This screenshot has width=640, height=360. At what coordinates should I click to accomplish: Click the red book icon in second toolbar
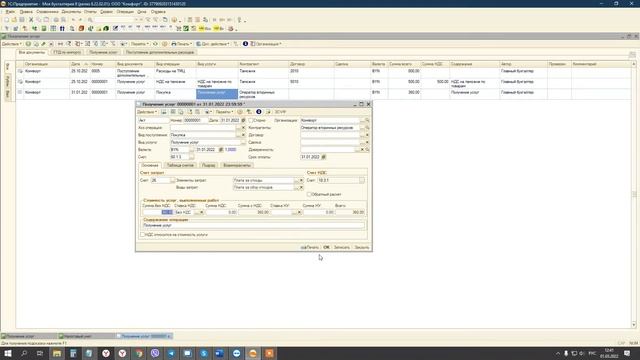(x=81, y=29)
